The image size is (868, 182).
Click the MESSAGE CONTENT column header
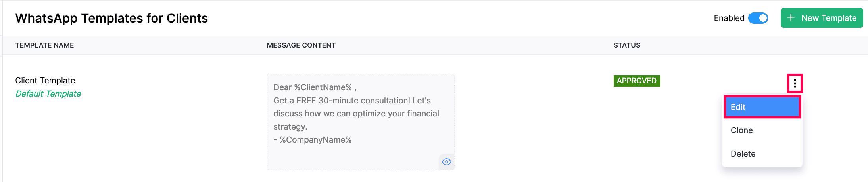[x=301, y=45]
